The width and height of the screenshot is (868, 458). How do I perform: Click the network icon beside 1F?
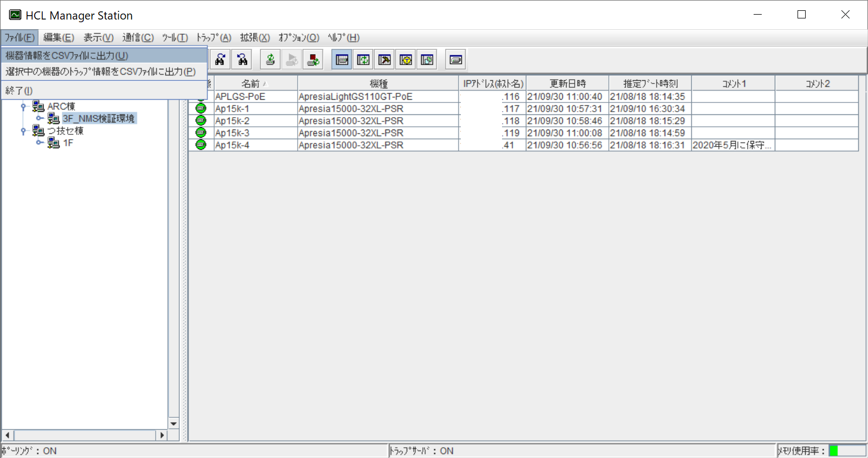point(53,143)
